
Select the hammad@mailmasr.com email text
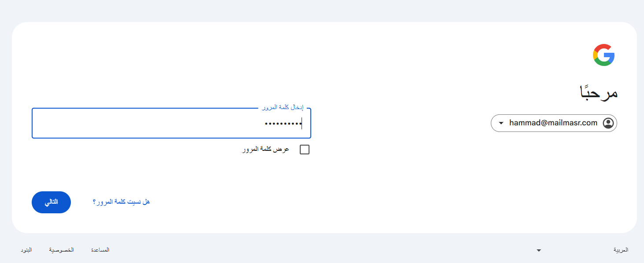click(x=553, y=123)
